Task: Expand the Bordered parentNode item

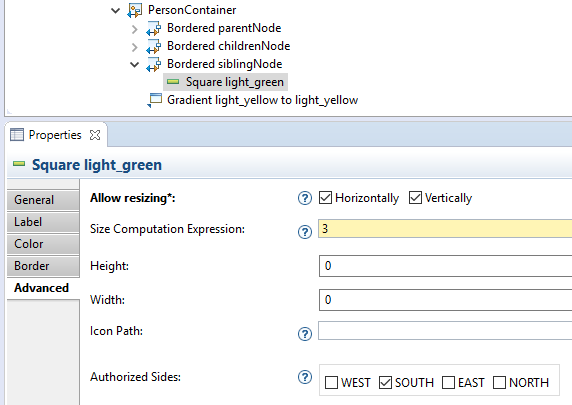Action: tap(134, 29)
